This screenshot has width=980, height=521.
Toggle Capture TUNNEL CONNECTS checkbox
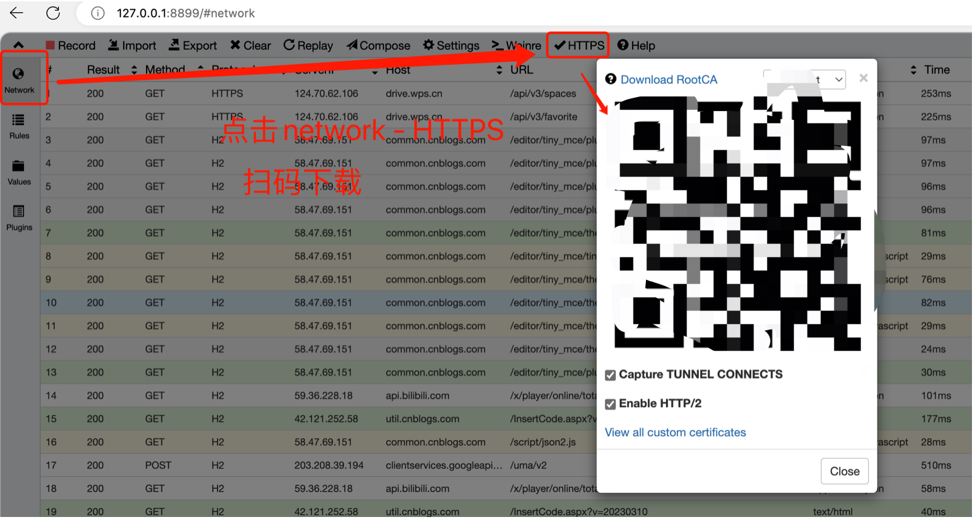tap(610, 375)
